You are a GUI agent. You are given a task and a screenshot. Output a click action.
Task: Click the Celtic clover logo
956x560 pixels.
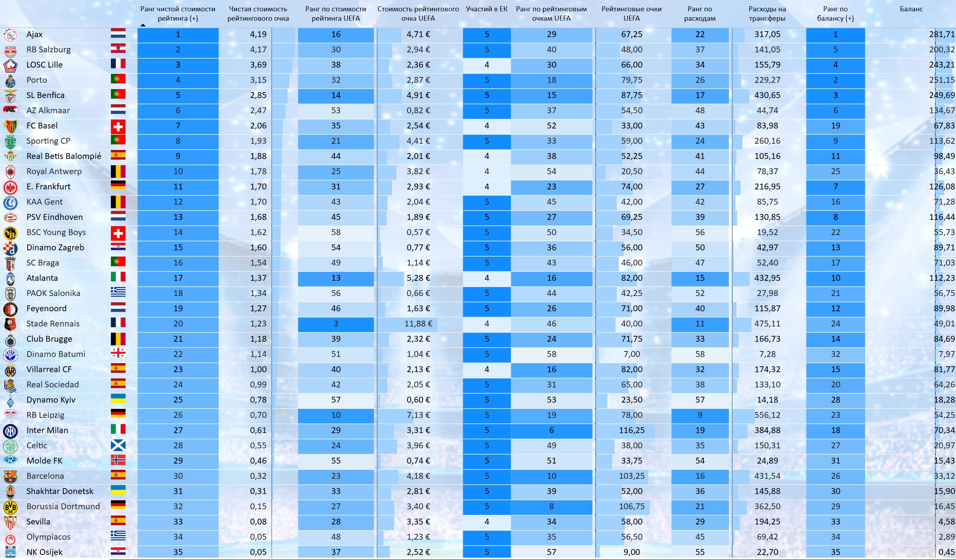pos(10,446)
